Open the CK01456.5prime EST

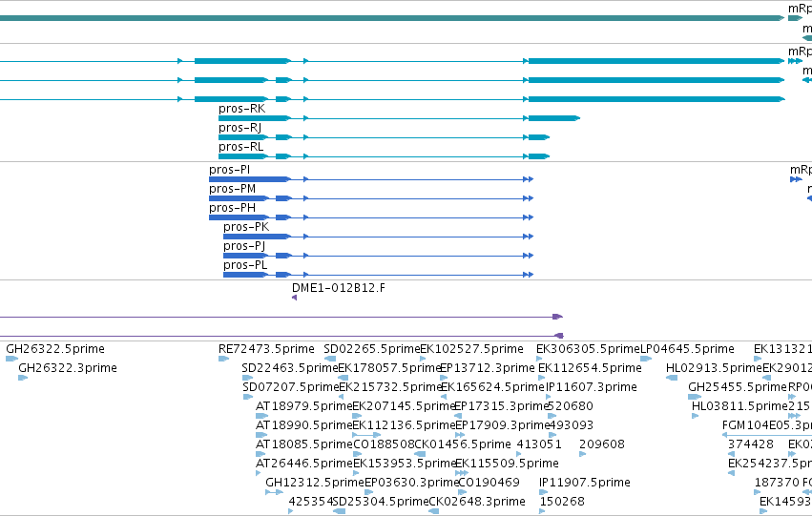463,444
